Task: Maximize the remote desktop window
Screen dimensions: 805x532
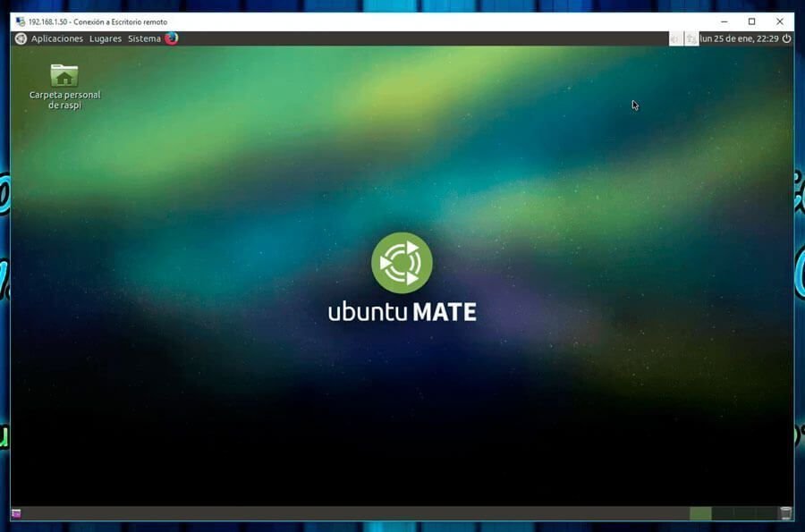Action: click(x=751, y=21)
